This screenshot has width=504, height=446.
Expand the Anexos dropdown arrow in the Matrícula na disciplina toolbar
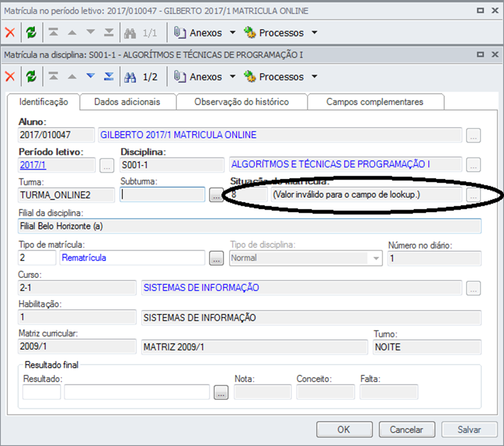coord(233,77)
